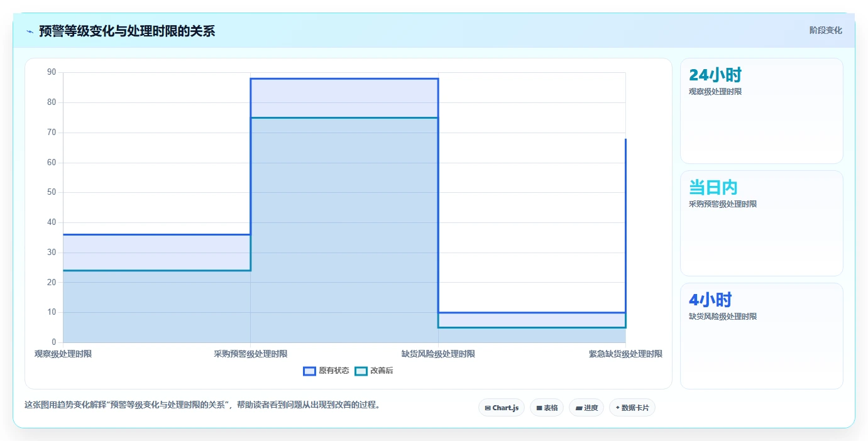Click the lightning icon beside the title
This screenshot has width=868, height=441.
[x=30, y=31]
